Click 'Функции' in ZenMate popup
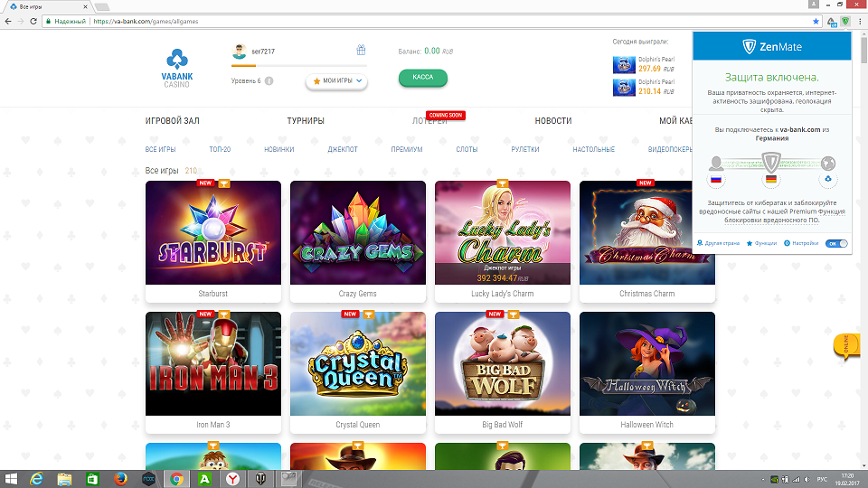Image resolution: width=868 pixels, height=488 pixels. click(761, 243)
